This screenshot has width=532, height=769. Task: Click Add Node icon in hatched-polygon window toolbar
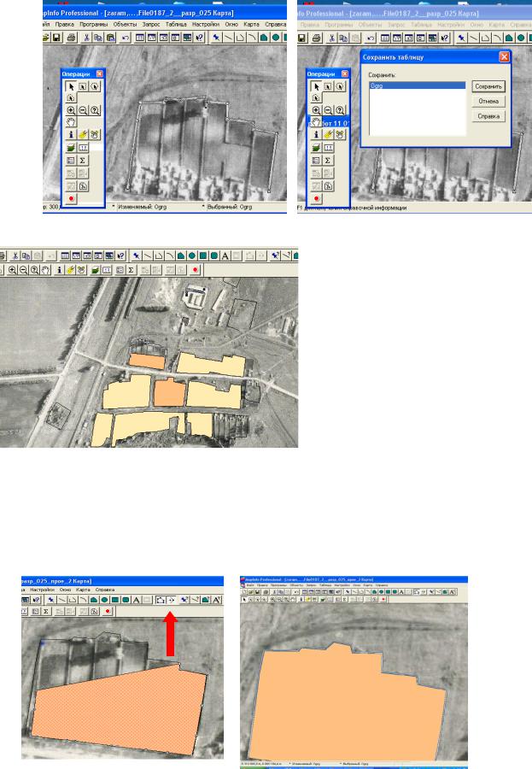tap(171, 600)
